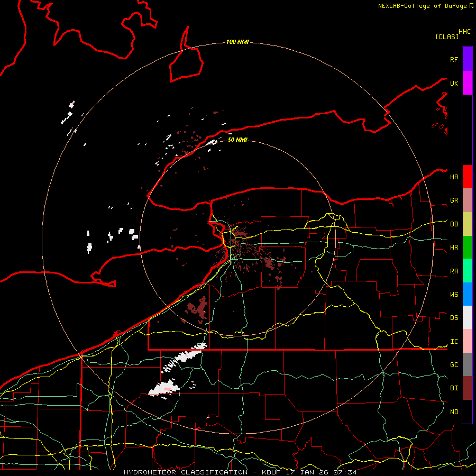
Task: Click the 07:34 timestamp text
Action: click(345, 472)
